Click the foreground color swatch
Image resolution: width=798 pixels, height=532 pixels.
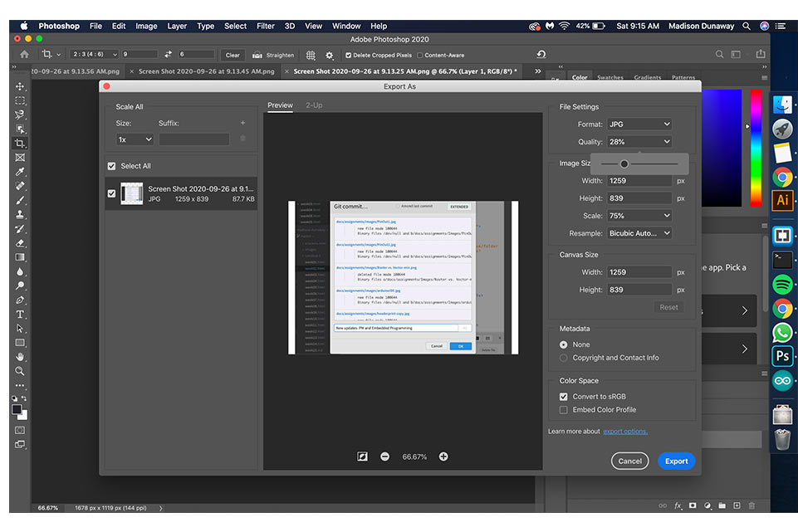[17, 409]
